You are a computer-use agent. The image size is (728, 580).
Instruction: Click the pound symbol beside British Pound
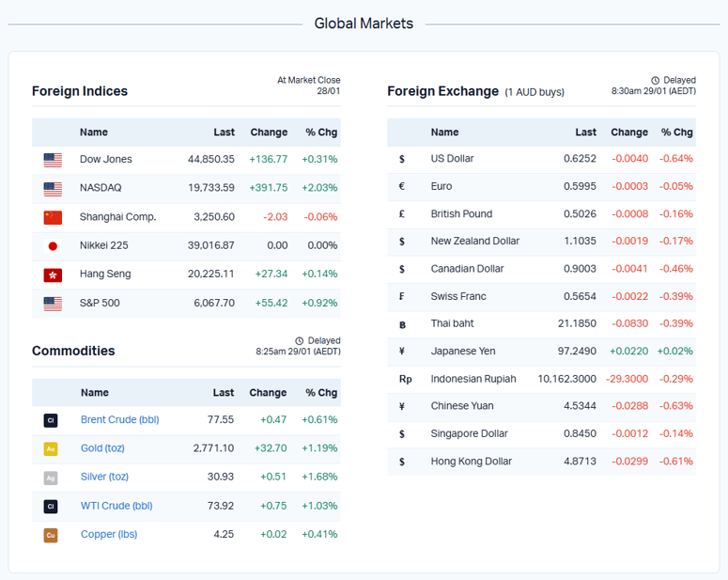pyautogui.click(x=402, y=213)
